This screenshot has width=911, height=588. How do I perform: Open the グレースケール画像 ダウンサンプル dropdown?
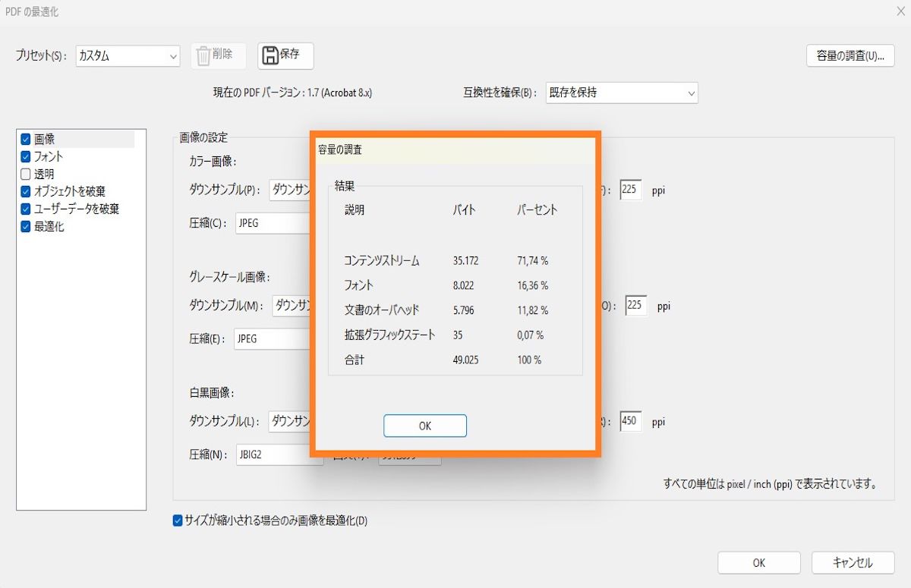point(292,306)
